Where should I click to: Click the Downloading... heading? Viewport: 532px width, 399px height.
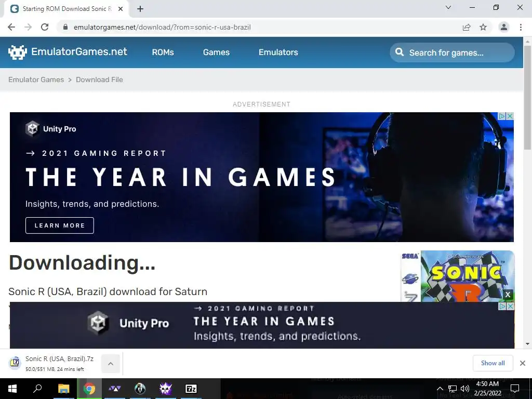tap(82, 263)
